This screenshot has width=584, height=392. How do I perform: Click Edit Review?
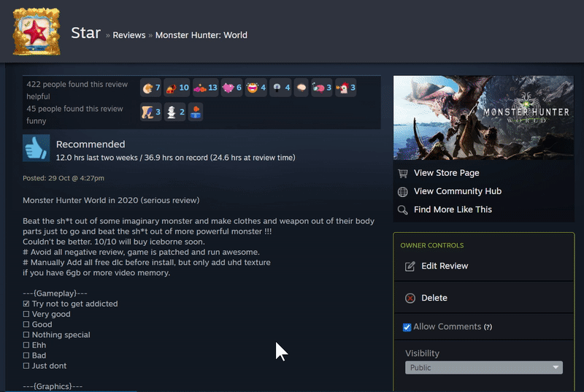point(445,266)
